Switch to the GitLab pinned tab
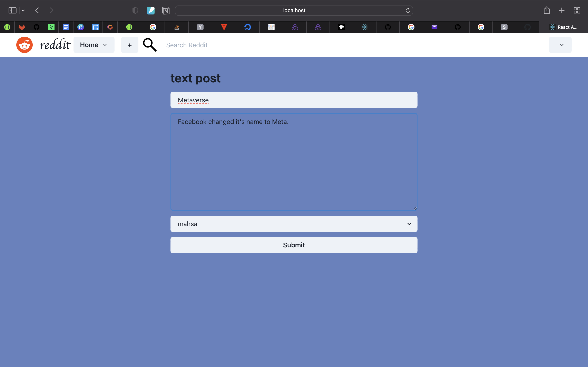Screen dimensions: 588x367 tap(22, 27)
